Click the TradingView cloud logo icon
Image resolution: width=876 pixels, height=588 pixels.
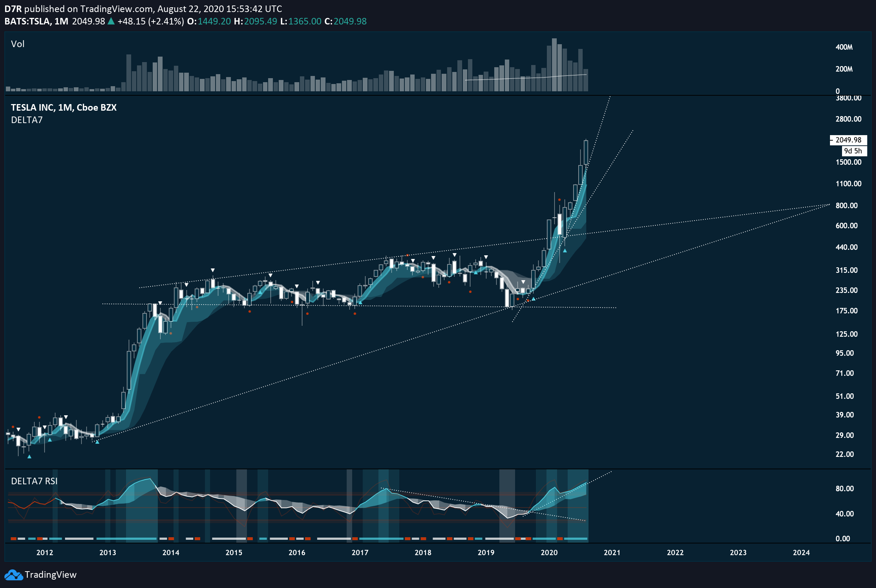14,575
